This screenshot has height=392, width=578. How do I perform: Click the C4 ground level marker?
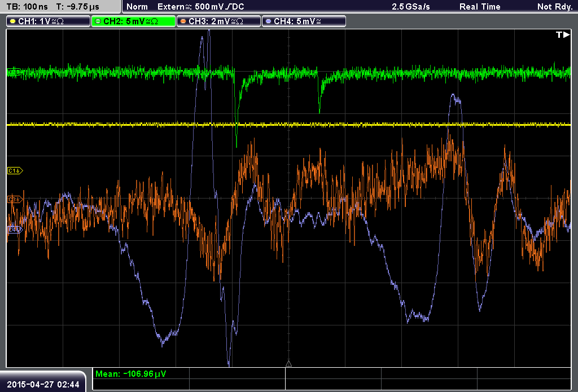pyautogui.click(x=15, y=230)
